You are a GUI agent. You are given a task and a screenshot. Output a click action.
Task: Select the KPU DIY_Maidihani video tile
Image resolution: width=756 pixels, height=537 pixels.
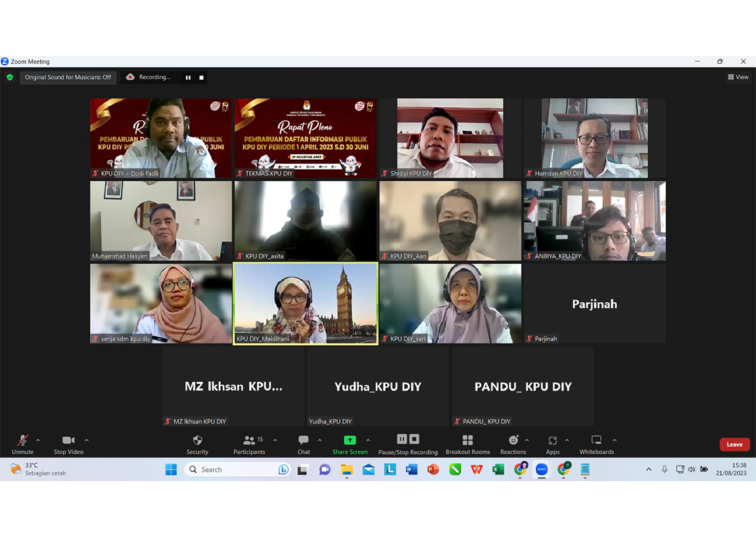(x=306, y=303)
